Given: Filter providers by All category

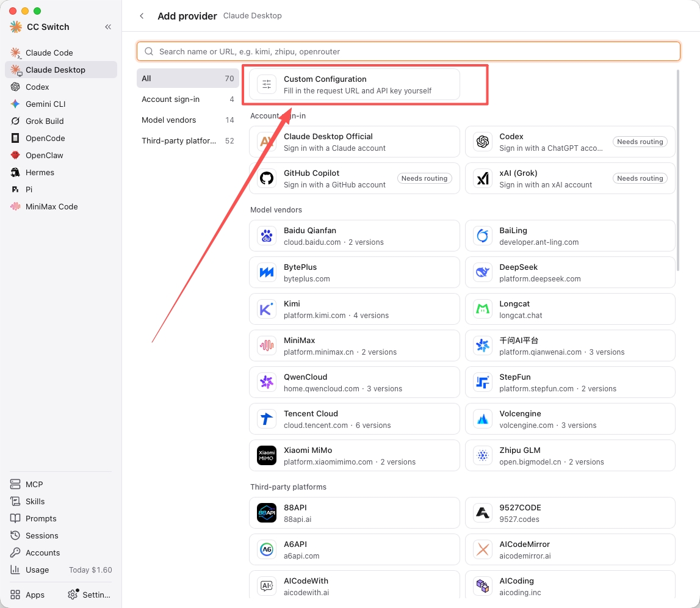Looking at the screenshot, I should click(x=187, y=79).
